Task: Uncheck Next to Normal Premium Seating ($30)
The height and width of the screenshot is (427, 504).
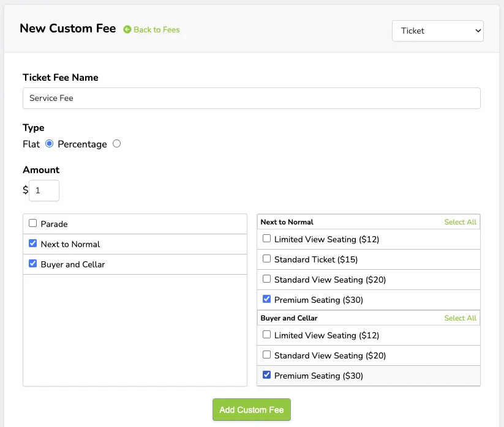Action: (267, 299)
